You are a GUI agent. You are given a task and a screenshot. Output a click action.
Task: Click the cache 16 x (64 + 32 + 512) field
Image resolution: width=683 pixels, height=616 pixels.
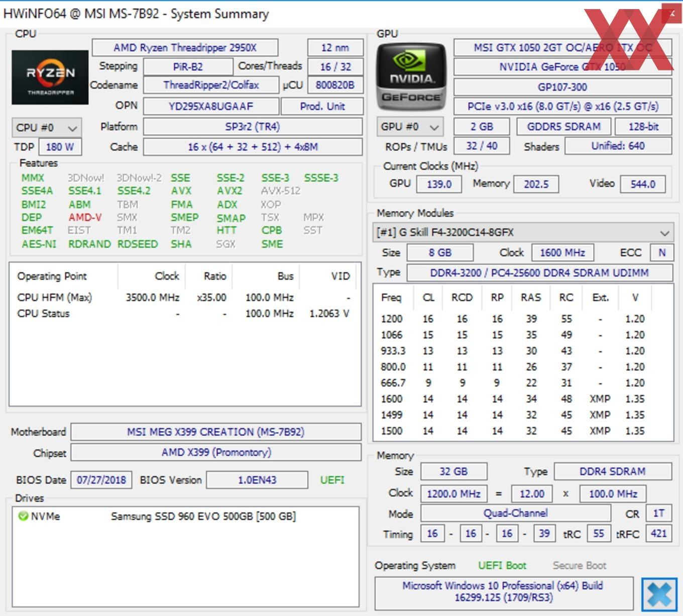253,147
